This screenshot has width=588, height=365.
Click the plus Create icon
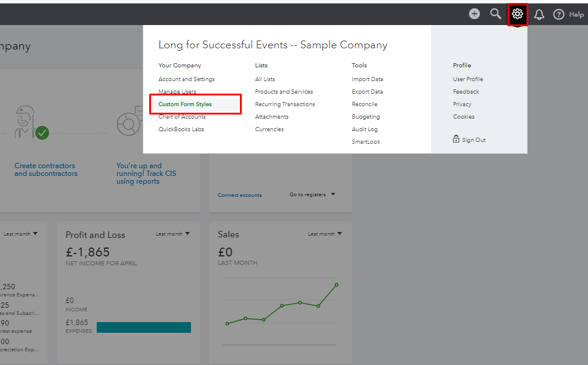click(475, 14)
